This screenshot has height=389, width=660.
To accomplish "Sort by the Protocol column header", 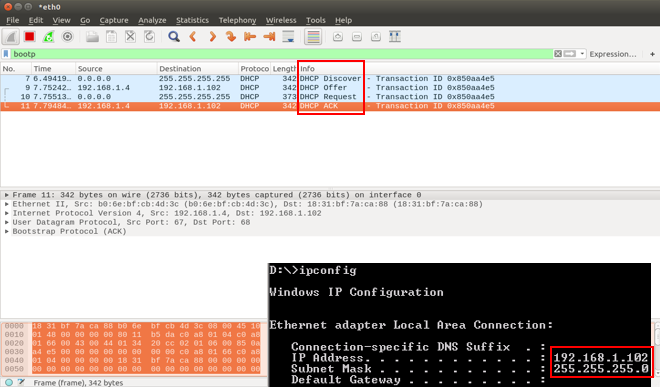I will coord(254,69).
